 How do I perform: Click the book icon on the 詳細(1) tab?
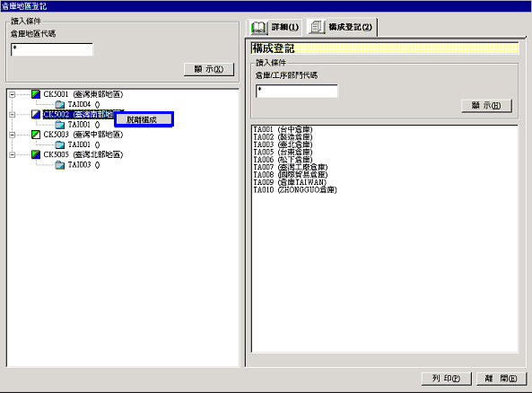(x=258, y=27)
